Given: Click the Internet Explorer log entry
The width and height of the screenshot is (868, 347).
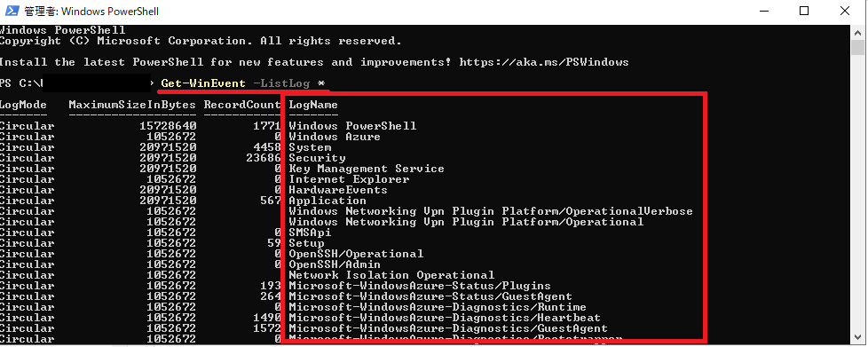Looking at the screenshot, I should point(349,179).
